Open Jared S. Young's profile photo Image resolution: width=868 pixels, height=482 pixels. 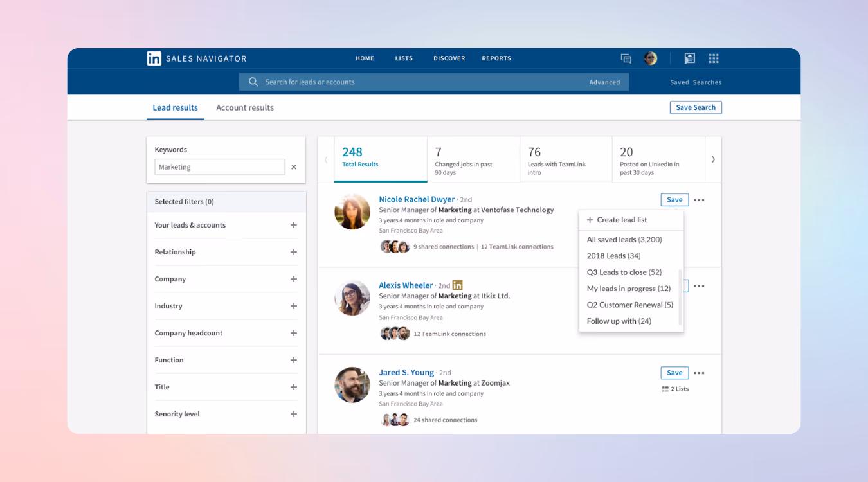352,385
